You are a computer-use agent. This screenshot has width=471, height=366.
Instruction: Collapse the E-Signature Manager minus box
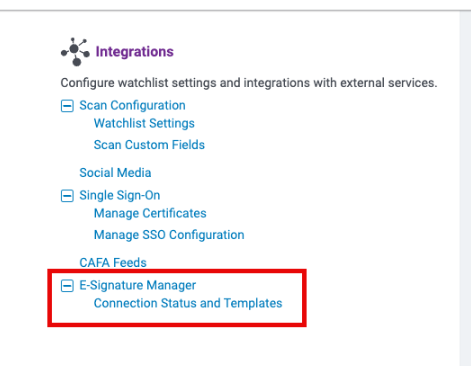coord(67,286)
